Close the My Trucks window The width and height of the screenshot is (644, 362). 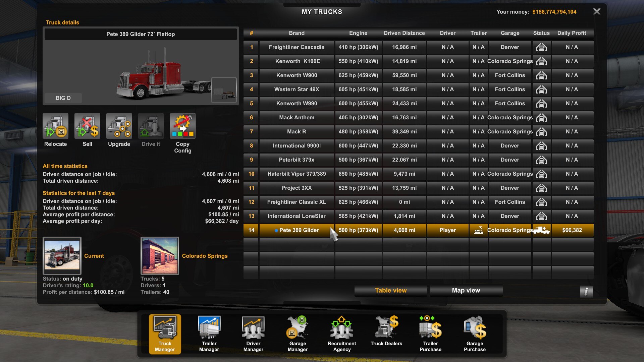[597, 11]
